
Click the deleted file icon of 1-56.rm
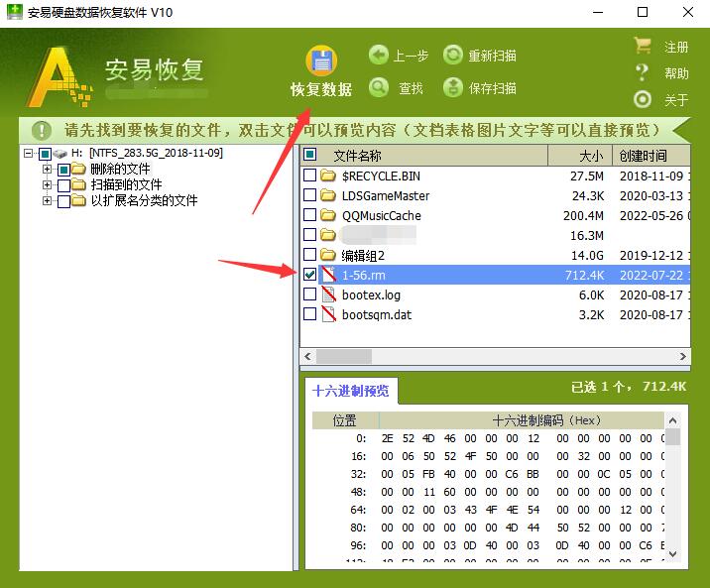[x=329, y=275]
